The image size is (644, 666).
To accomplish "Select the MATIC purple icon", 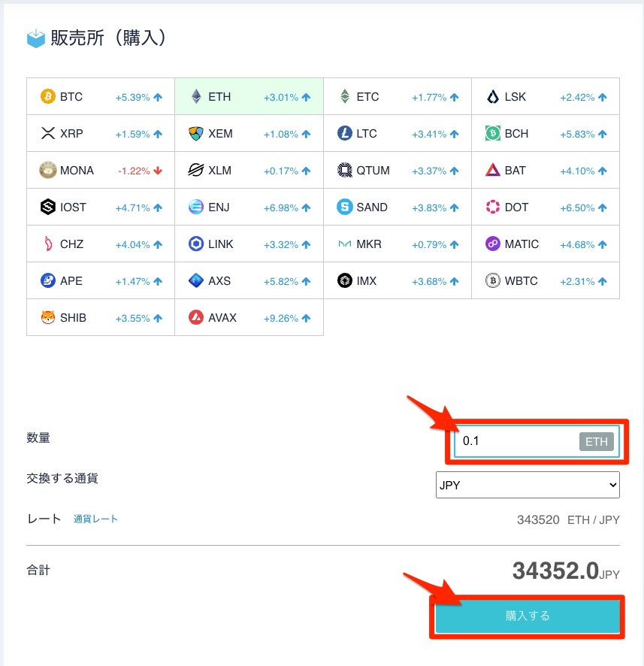I will 492,244.
